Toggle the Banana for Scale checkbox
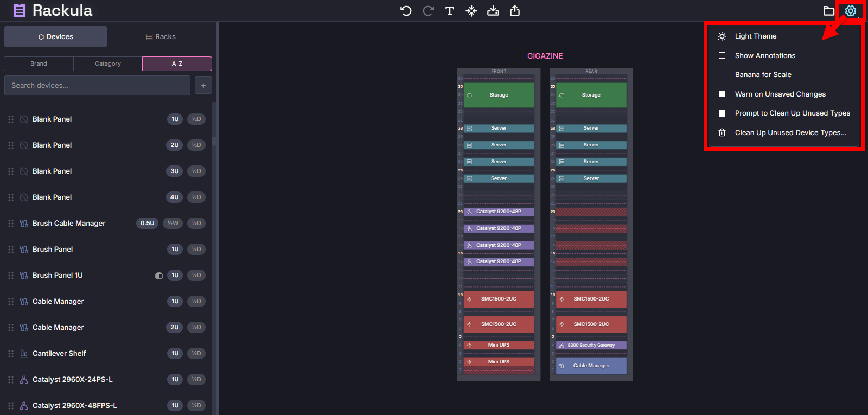 click(x=722, y=75)
